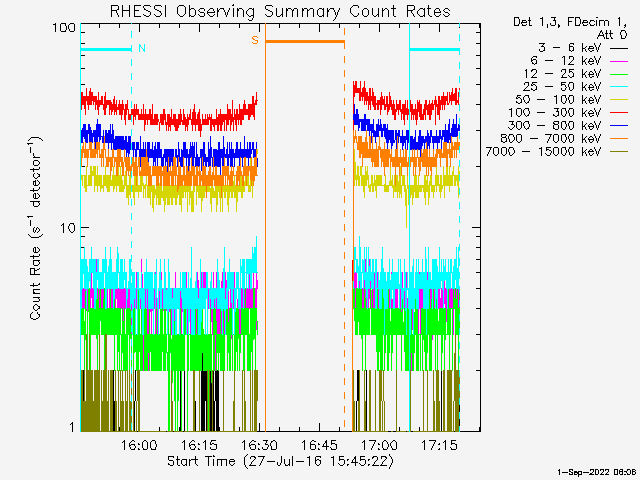The height and width of the screenshot is (480, 640).
Task: Click the Count Rate y-axis title
Action: [x=36, y=228]
